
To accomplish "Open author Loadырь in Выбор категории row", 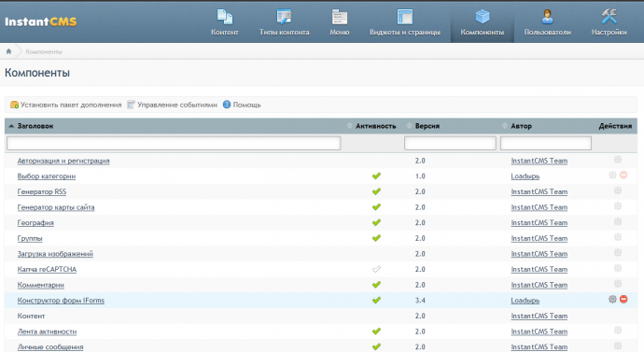I will [525, 176].
